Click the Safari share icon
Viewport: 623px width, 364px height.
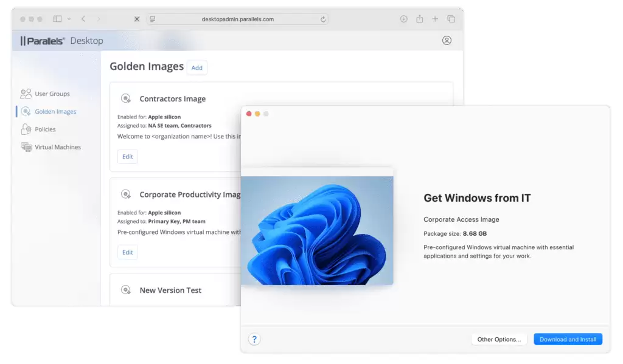point(419,19)
